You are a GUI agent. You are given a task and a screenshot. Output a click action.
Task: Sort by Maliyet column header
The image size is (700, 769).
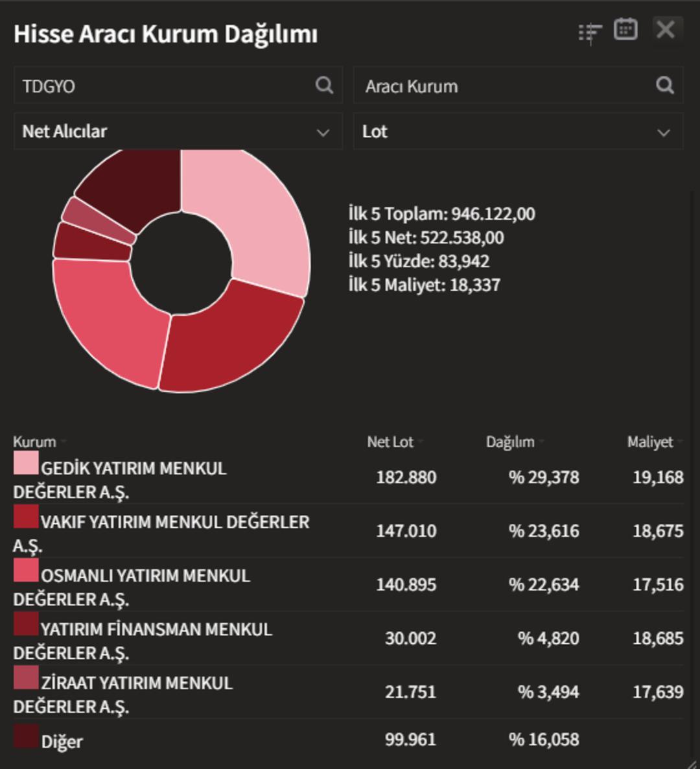tap(650, 442)
